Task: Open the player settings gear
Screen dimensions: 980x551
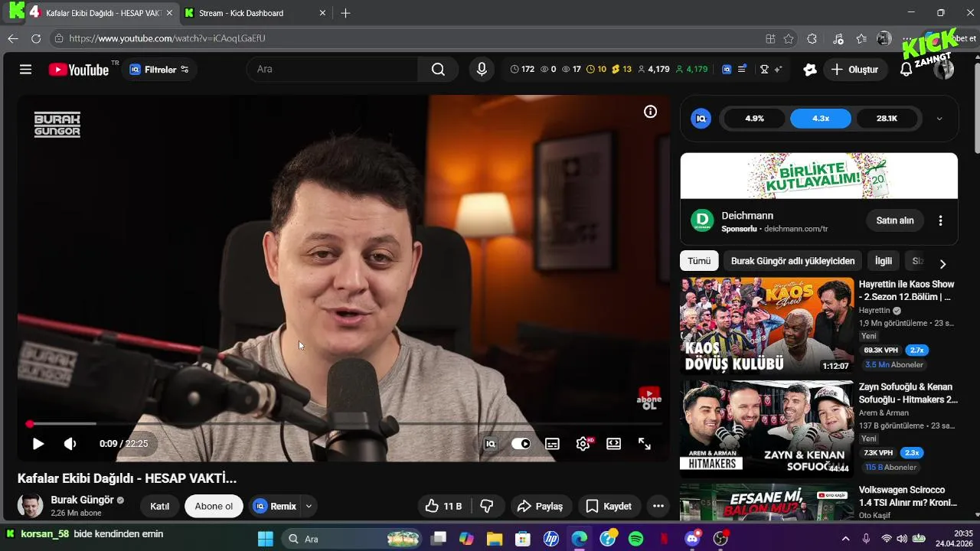Action: [x=583, y=444]
